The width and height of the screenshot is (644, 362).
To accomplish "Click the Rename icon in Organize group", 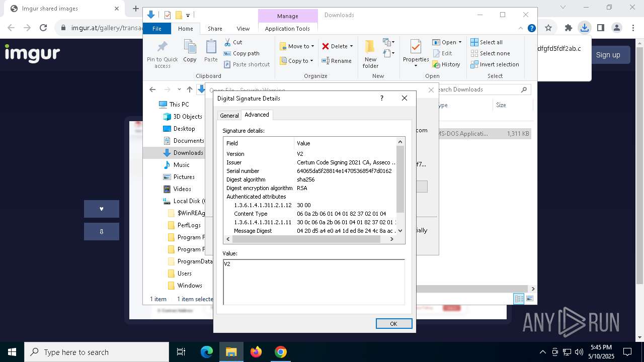I will 326,61.
